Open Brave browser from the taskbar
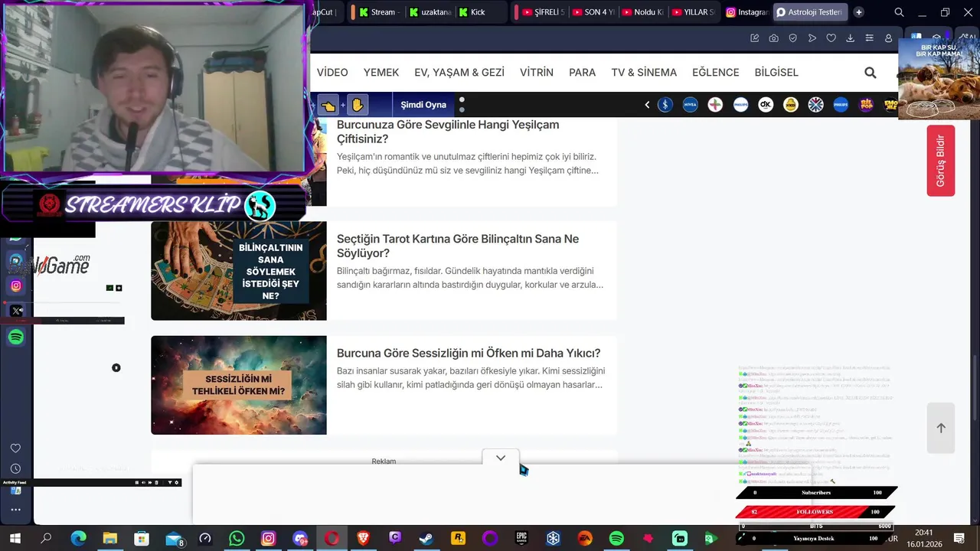 click(363, 539)
